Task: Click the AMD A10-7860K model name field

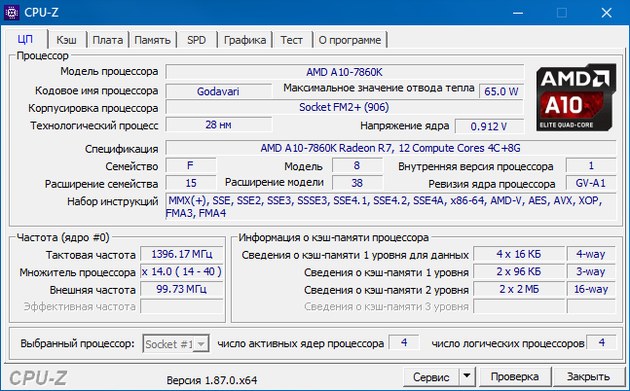Action: click(345, 72)
